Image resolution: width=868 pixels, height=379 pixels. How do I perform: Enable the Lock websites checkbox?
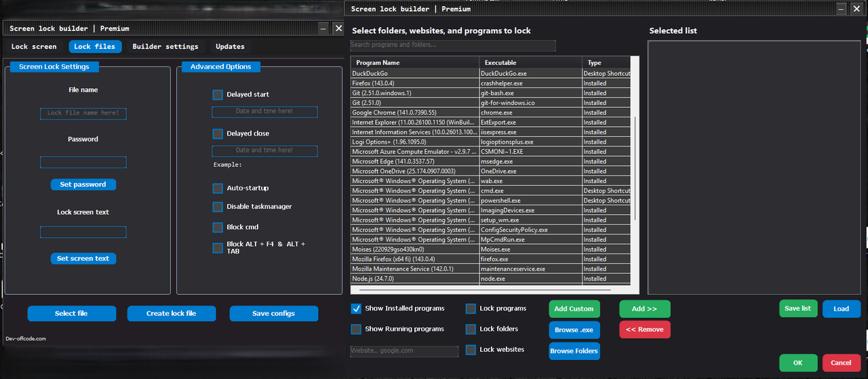(471, 350)
